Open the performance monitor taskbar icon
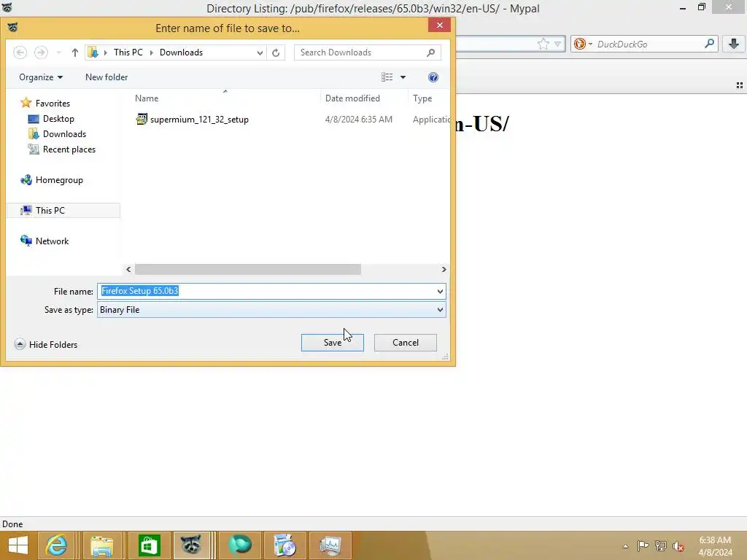 (x=330, y=545)
